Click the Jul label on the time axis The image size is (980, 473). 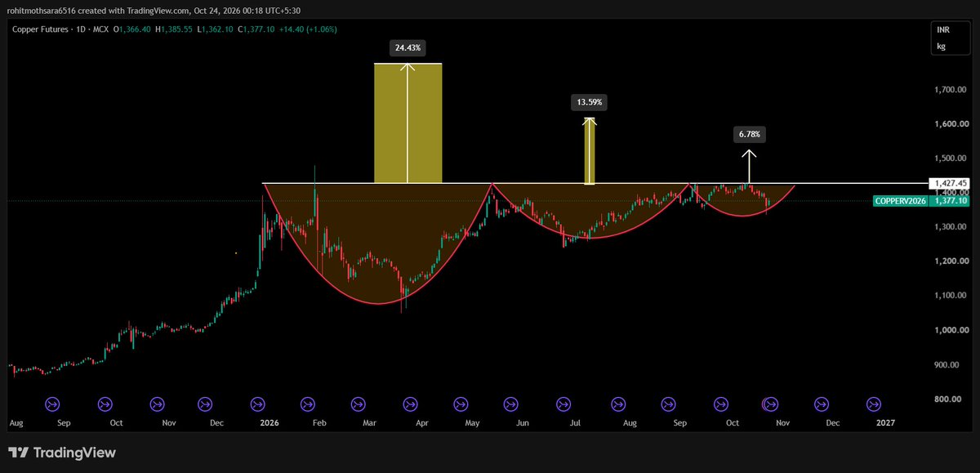click(574, 423)
